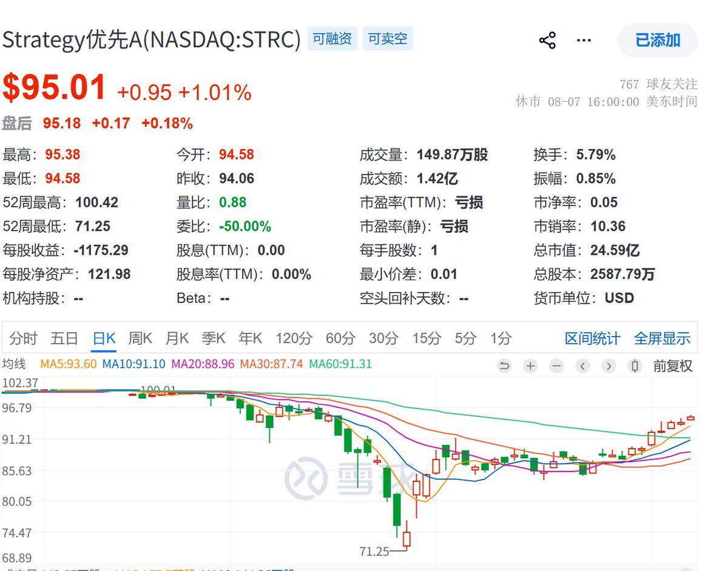Viewport: 728px width, 571px height.
Task: Move chart left with the left chevron
Action: click(x=582, y=366)
